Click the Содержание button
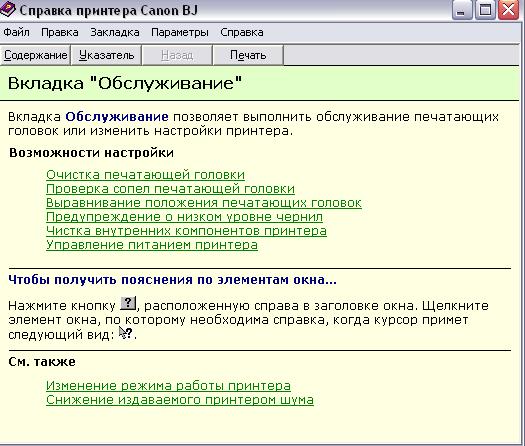The image size is (525, 446). (35, 55)
